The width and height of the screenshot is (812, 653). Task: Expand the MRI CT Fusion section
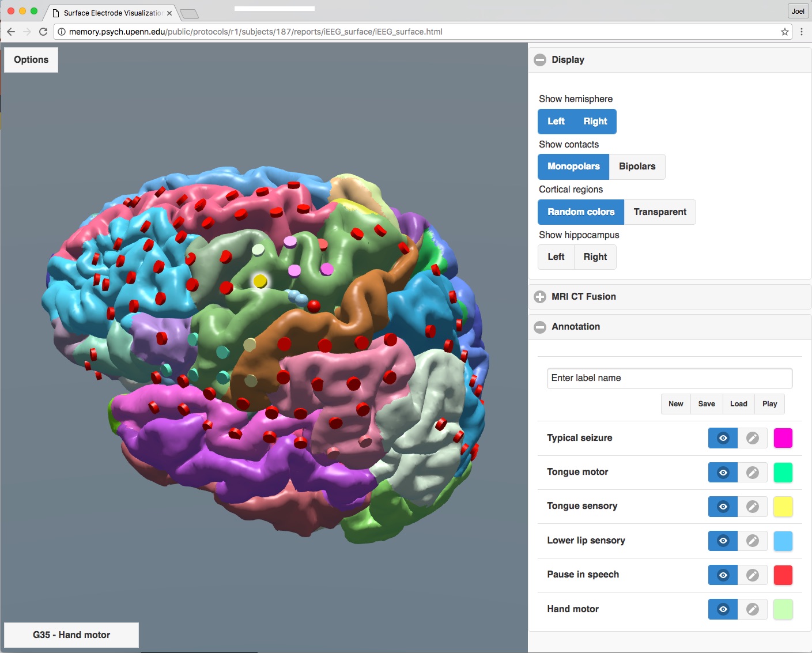pos(540,297)
